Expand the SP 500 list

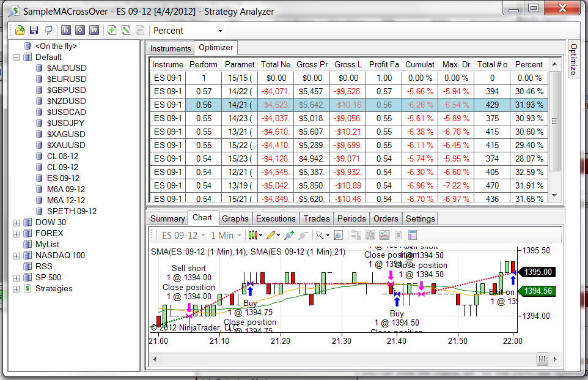[x=16, y=278]
